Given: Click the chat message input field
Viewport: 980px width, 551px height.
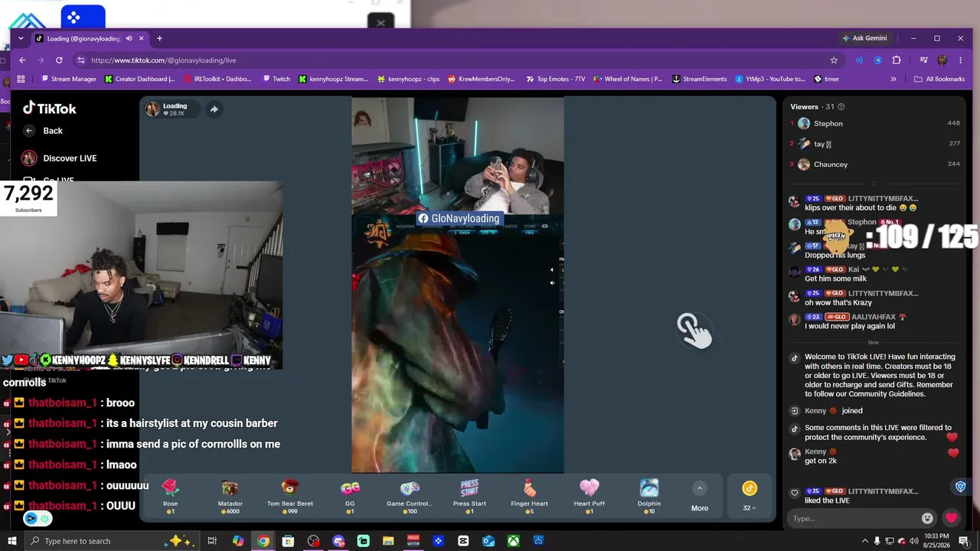Looking at the screenshot, I should click(x=854, y=518).
